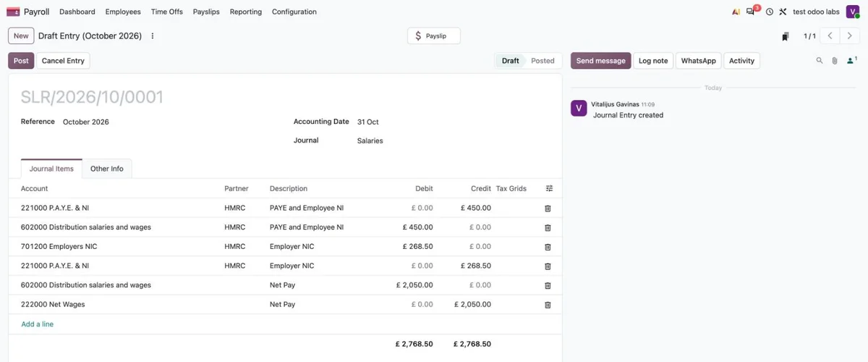The image size is (868, 362).
Task: Open the debug tools wrench icon
Action: 783,12
